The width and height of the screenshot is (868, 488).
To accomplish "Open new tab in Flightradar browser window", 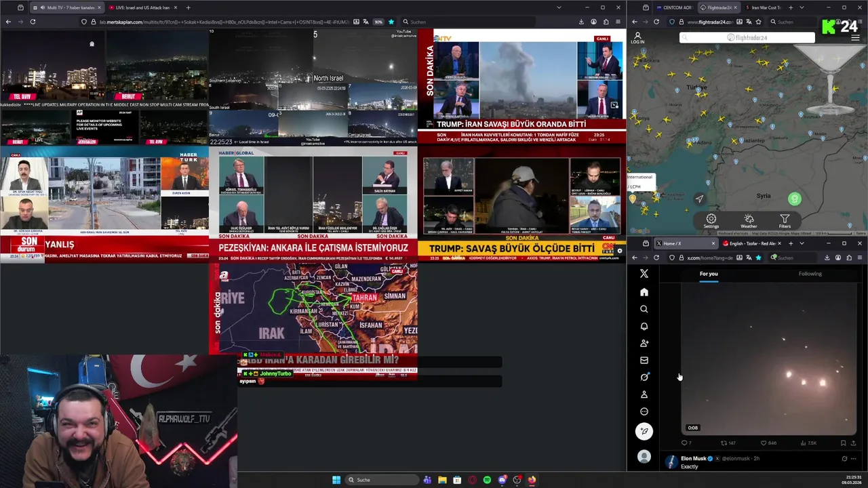I will pyautogui.click(x=791, y=7).
